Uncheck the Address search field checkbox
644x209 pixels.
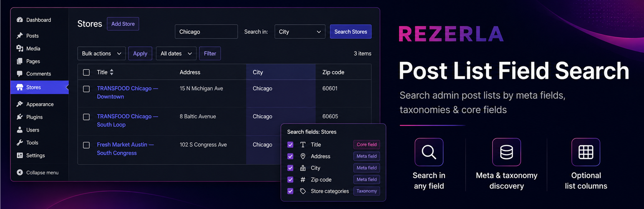290,156
